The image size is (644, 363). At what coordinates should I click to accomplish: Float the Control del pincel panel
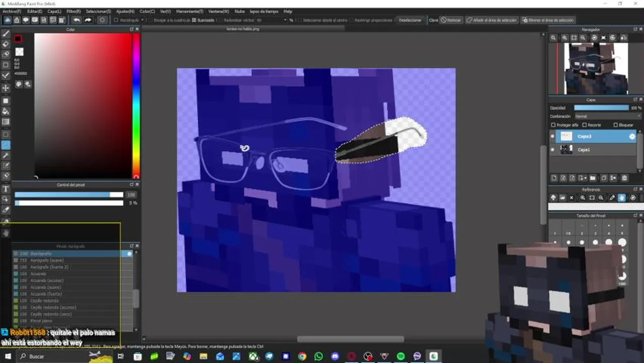[132, 185]
